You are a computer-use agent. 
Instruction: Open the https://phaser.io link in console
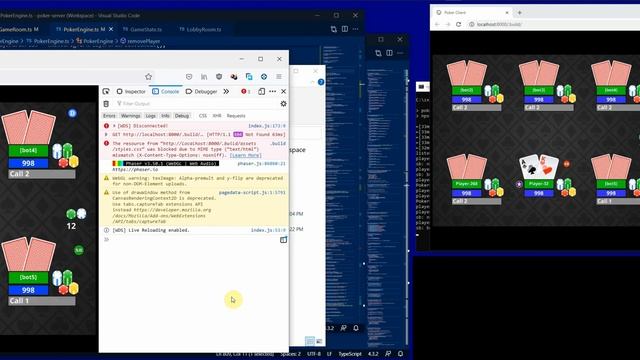(135, 169)
